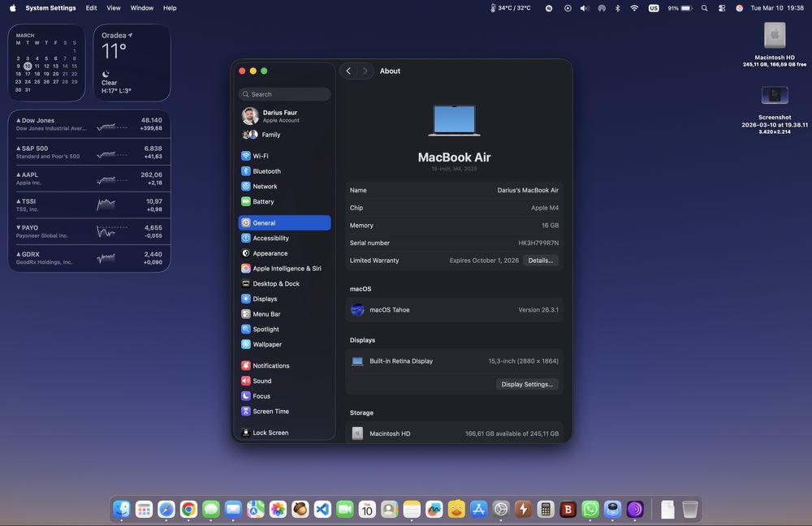Open the Window menu
This screenshot has width=812, height=526.
(x=141, y=8)
